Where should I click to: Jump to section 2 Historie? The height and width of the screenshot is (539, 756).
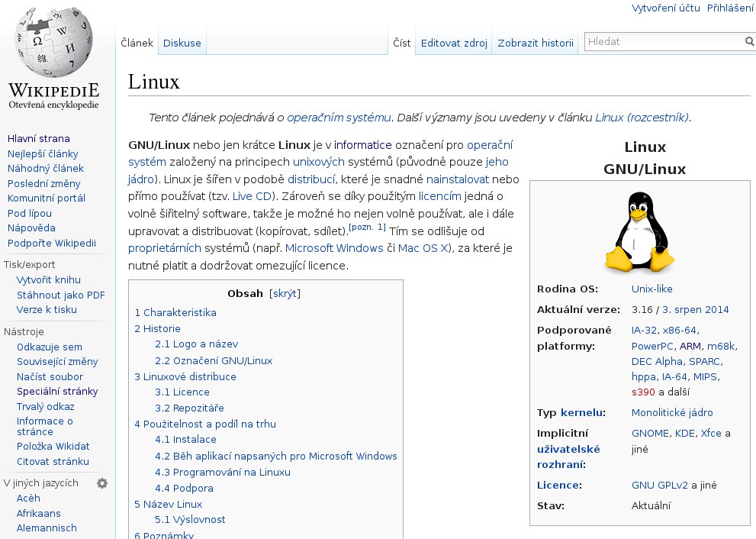point(158,328)
